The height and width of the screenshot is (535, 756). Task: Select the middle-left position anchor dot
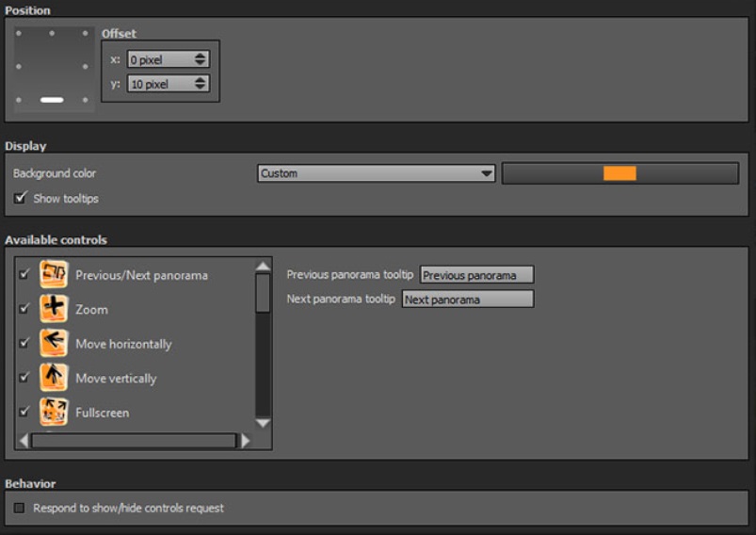point(19,67)
